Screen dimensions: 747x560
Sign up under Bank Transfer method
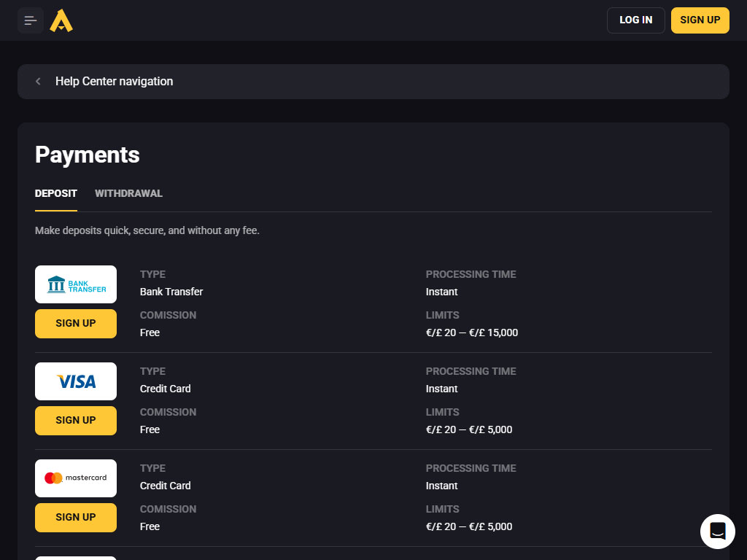76,324
